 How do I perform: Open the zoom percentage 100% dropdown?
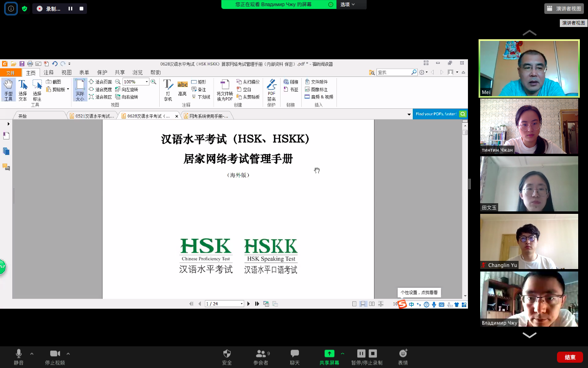coord(147,82)
